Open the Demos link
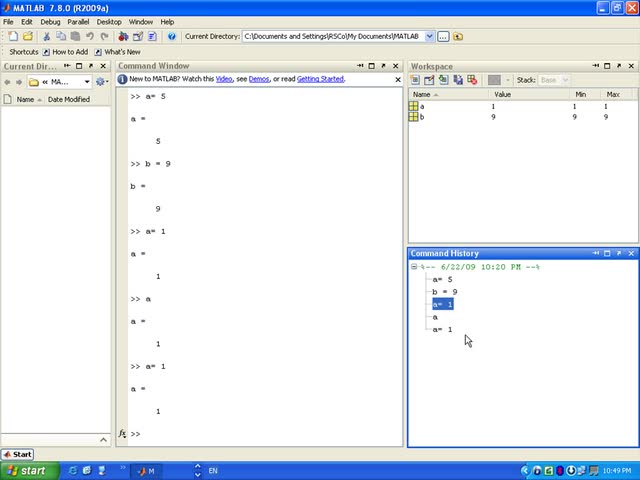Viewport: 640px width, 480px height. point(259,79)
